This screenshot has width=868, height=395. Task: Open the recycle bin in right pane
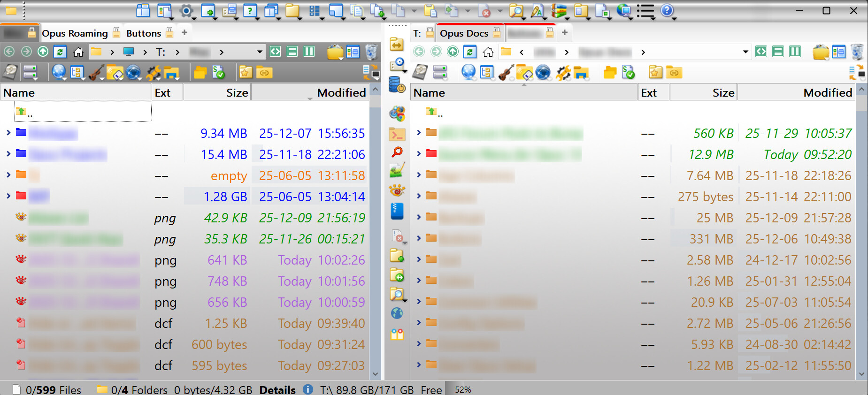tap(857, 52)
